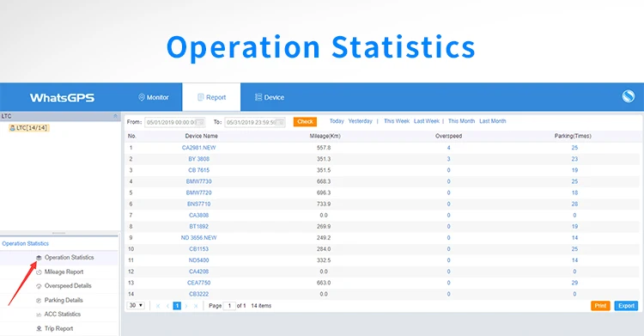Open device CB1153

[199, 249]
